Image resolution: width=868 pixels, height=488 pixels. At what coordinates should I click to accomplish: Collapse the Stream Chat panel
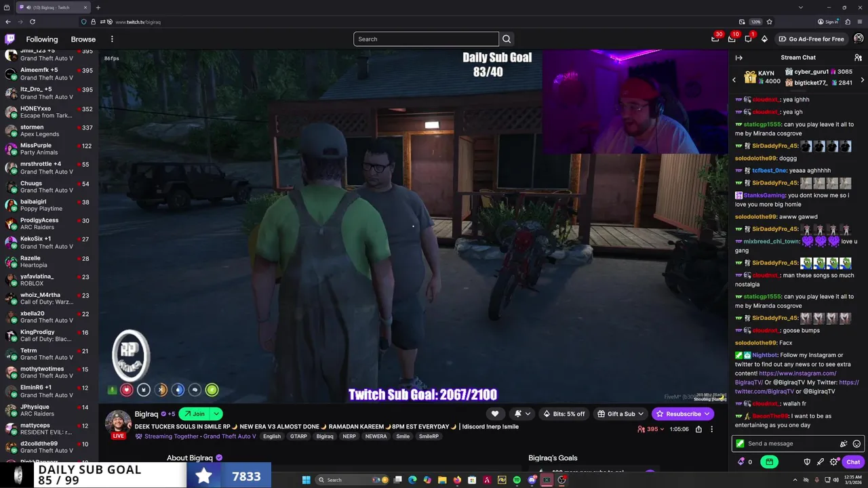pos(739,58)
